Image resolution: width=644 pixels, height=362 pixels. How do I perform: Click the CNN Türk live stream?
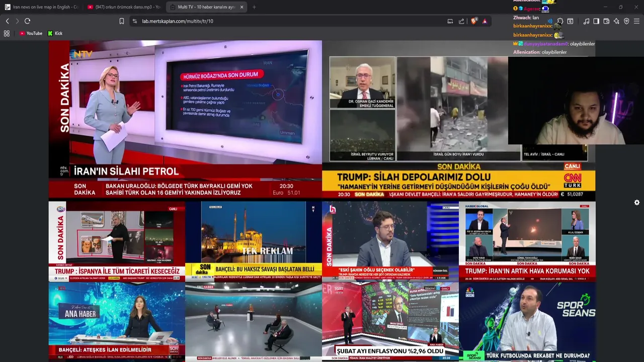coord(458,120)
